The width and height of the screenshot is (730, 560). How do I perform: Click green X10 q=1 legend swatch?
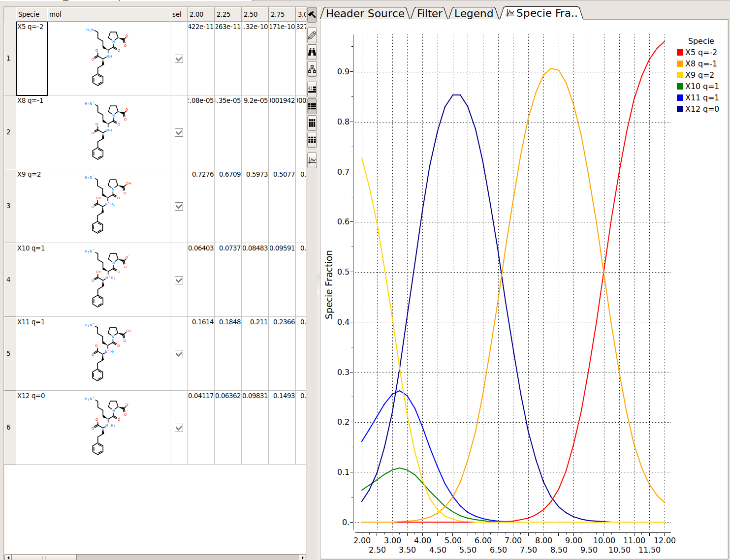(x=680, y=87)
